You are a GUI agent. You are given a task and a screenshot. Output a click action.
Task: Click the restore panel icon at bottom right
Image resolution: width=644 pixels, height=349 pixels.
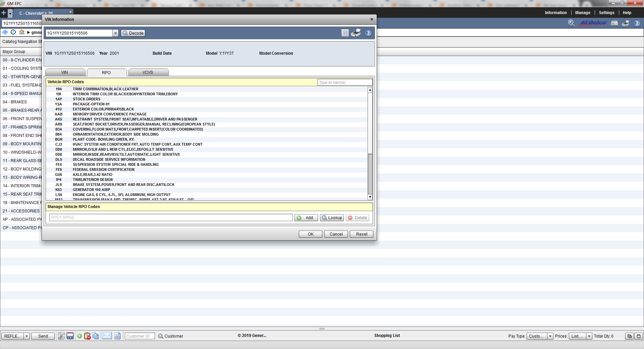630,336
